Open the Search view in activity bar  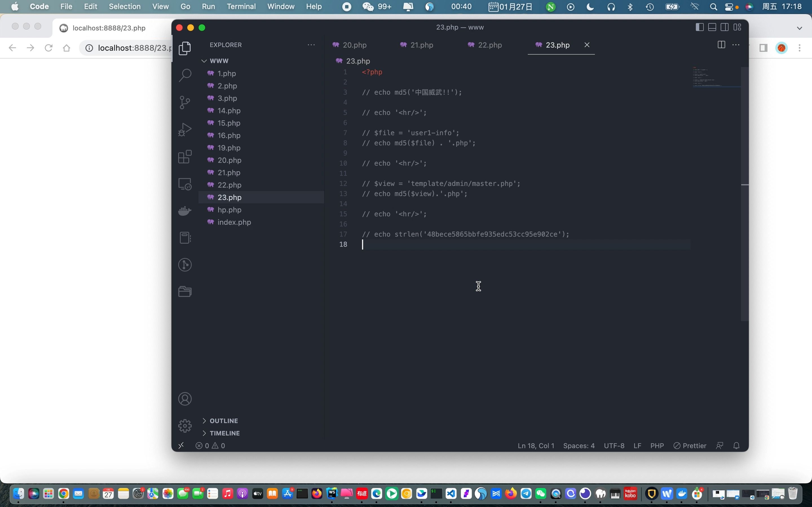185,75
